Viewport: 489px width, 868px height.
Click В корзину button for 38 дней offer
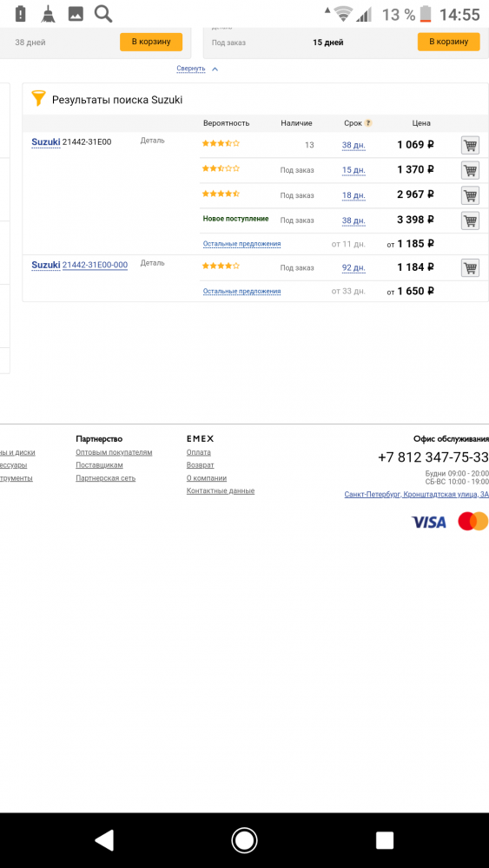[151, 42]
